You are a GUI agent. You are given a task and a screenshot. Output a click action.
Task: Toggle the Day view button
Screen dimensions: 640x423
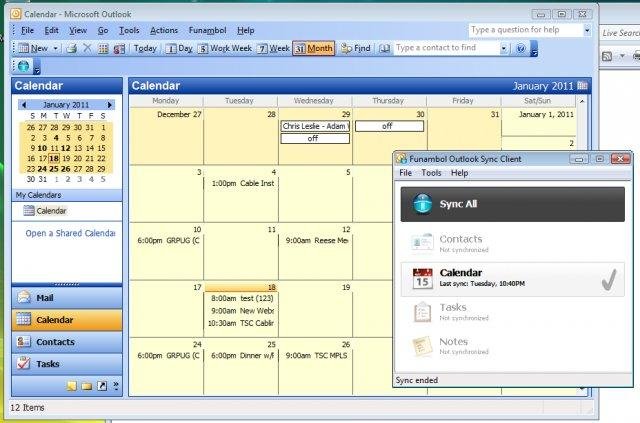pyautogui.click(x=179, y=48)
